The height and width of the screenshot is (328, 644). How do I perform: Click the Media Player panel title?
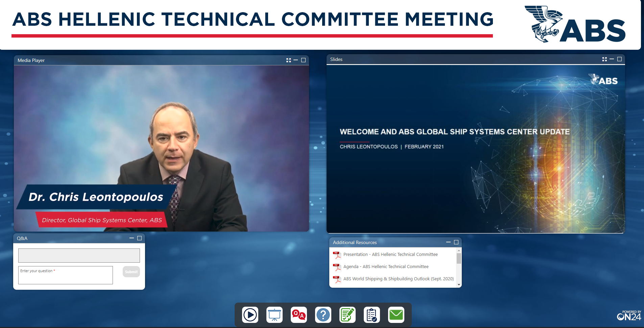(31, 60)
